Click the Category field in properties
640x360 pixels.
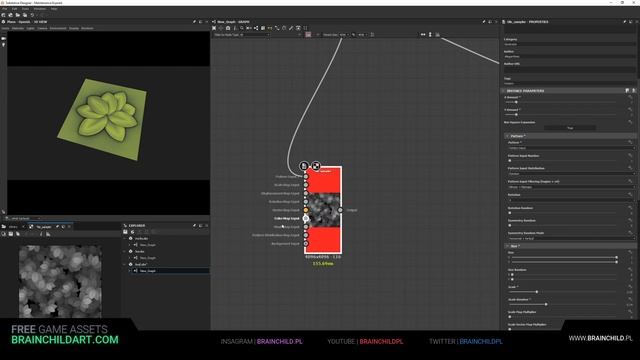tap(569, 44)
